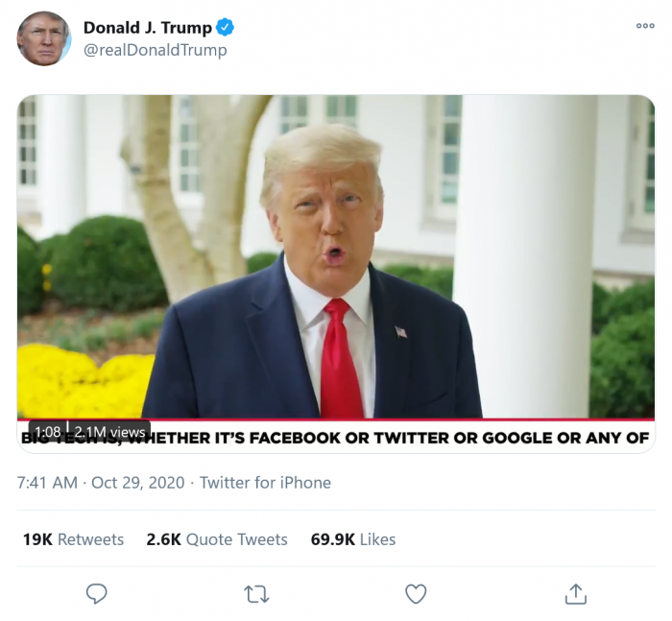
Task: Click the yellow flowers in video frame
Action: click(82, 381)
